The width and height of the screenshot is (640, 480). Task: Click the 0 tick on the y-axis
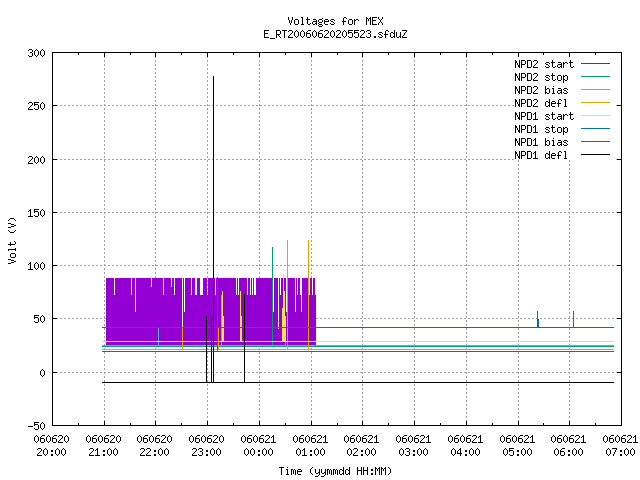[x=42, y=373]
